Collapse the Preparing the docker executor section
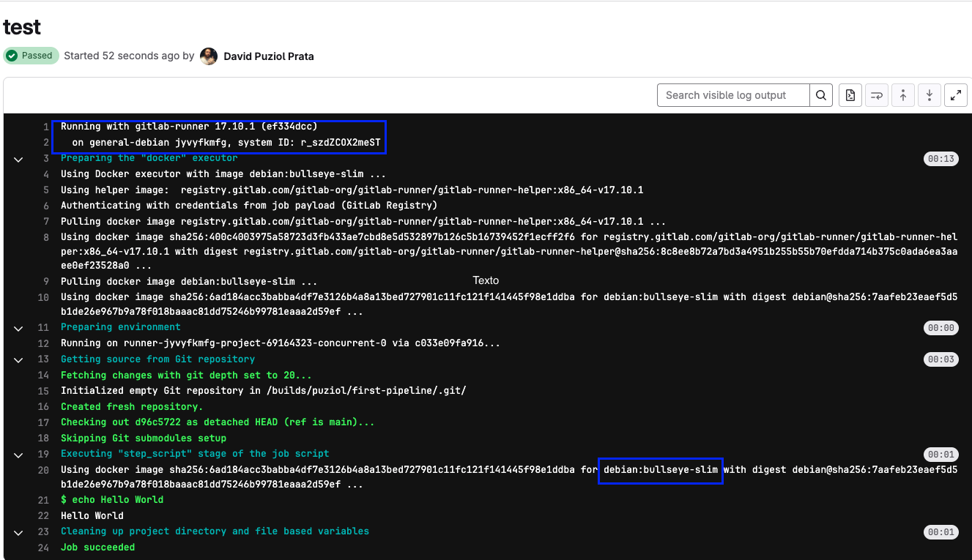972x560 pixels. 18,159
